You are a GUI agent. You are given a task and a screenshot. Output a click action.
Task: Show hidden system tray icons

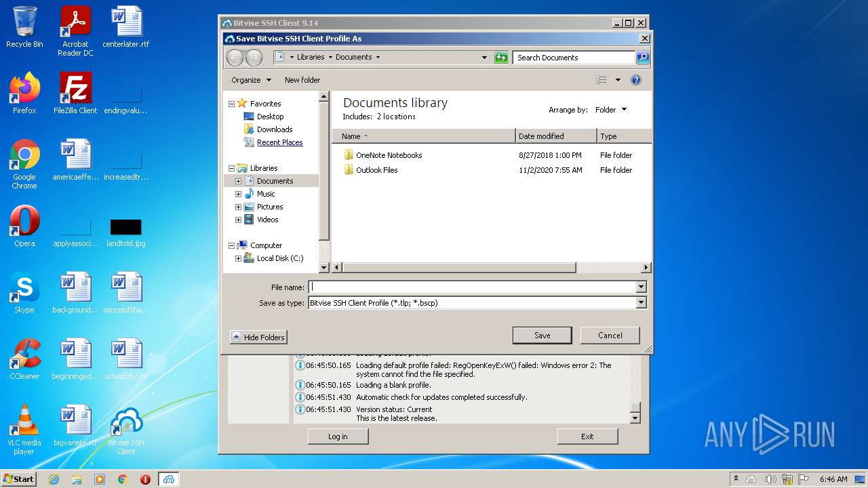(736, 479)
